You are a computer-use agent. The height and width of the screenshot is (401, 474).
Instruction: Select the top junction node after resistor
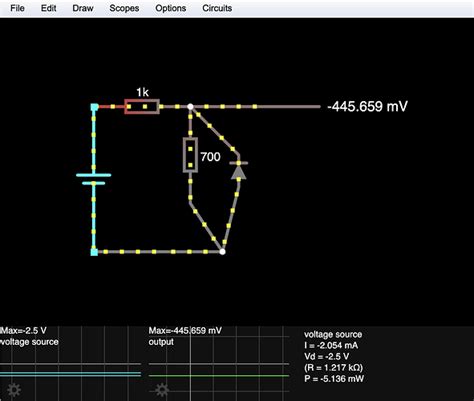pos(190,107)
